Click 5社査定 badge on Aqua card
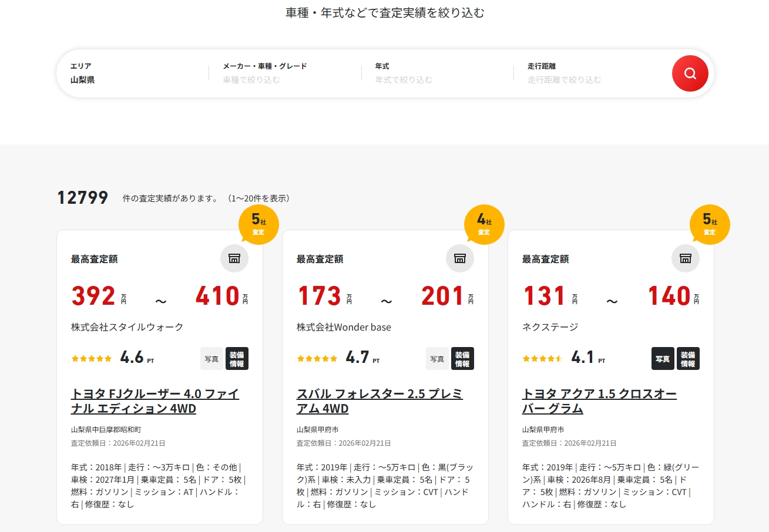Screen dimensions: 769x532 click(x=710, y=224)
